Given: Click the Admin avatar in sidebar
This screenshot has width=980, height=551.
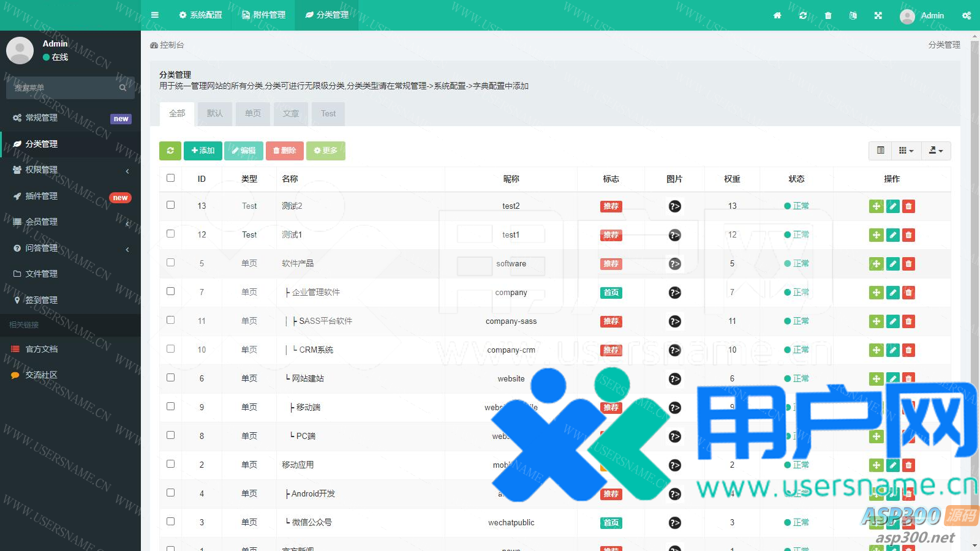Looking at the screenshot, I should click(x=20, y=50).
